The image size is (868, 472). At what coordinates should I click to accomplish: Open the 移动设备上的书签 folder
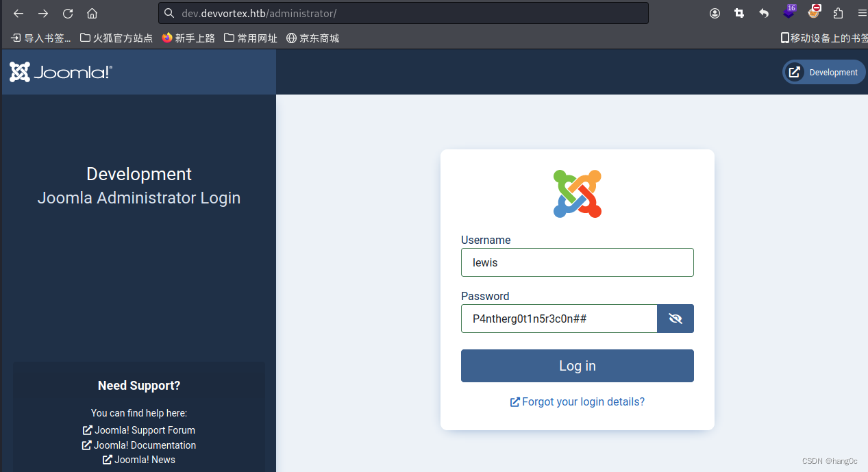coord(824,38)
